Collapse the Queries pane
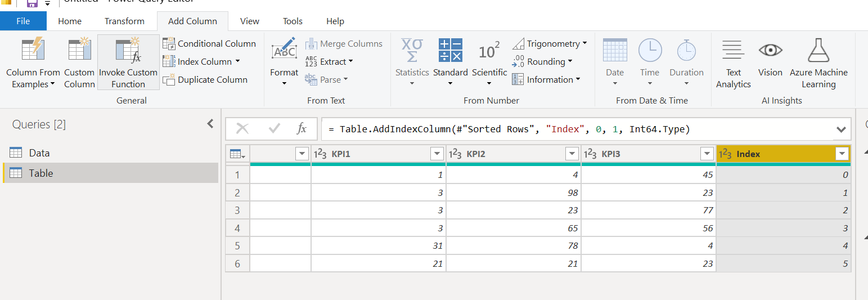The width and height of the screenshot is (868, 300). [x=210, y=124]
